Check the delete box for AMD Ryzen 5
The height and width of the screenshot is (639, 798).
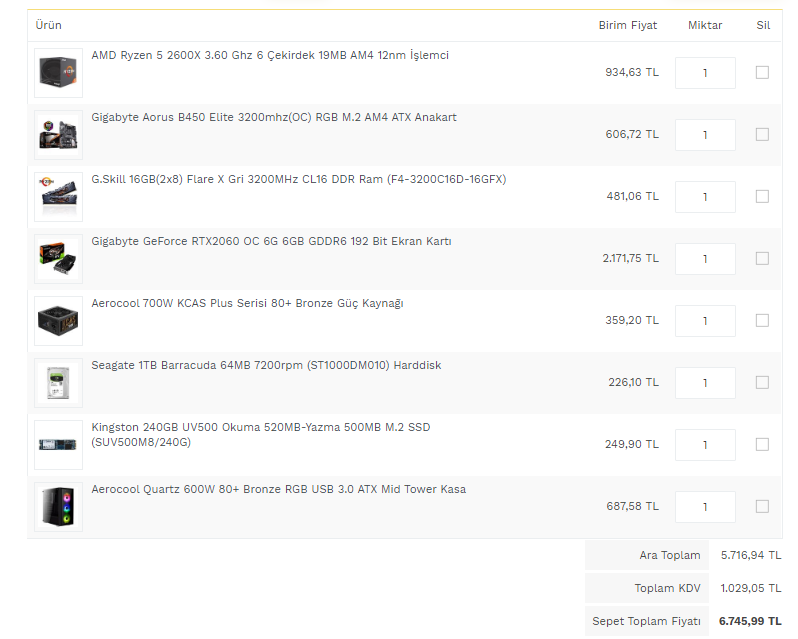coord(762,72)
